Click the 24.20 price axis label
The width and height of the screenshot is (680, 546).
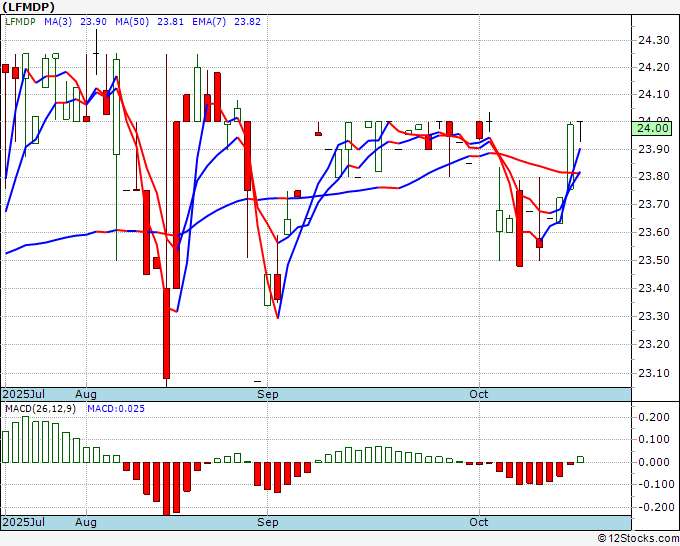coord(654,68)
